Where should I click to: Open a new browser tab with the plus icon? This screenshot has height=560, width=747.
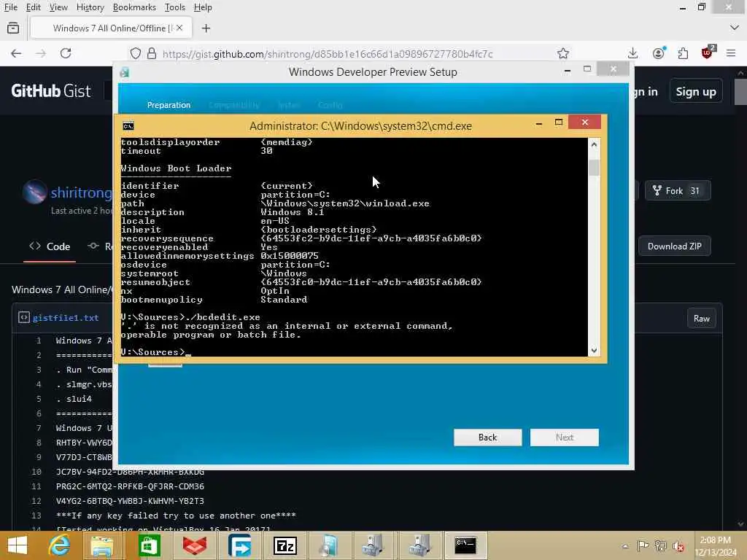206,28
